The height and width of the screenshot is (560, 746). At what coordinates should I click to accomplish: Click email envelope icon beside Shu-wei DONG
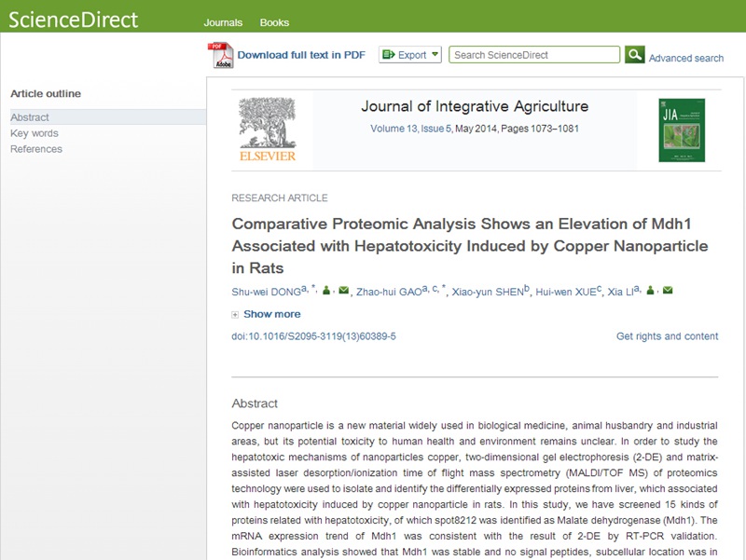(x=344, y=290)
